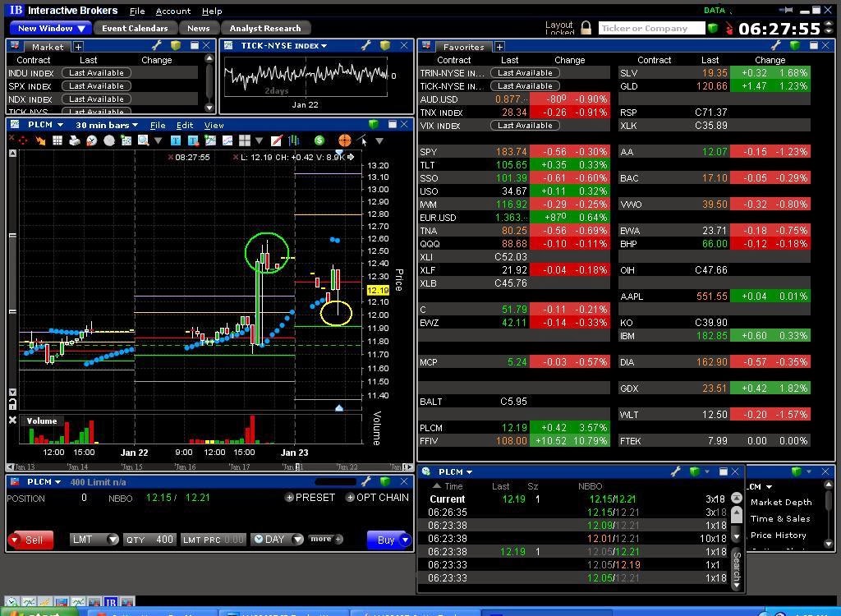Select Market Depth in the right side list
841x616 pixels.
[781, 502]
